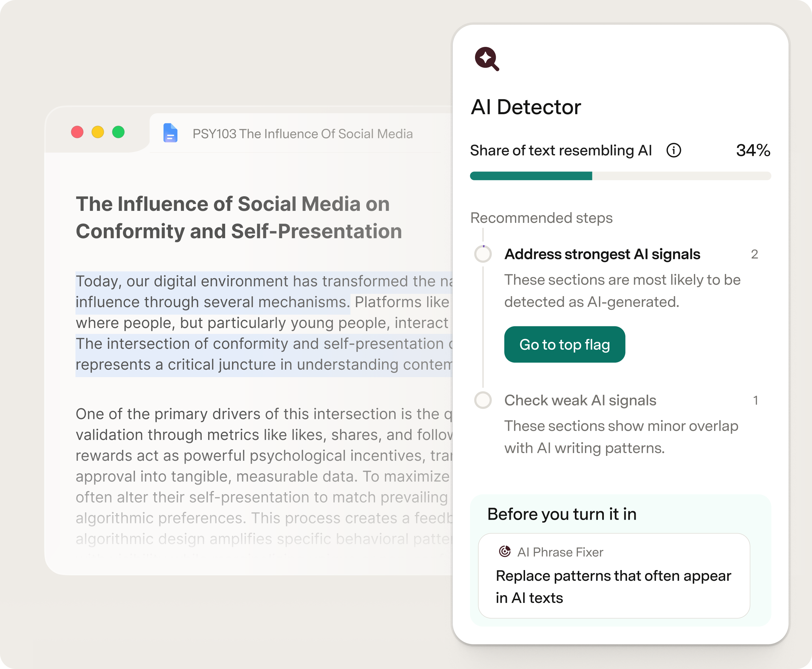Click the Recommended steps label
Image resolution: width=812 pixels, height=669 pixels.
(541, 218)
